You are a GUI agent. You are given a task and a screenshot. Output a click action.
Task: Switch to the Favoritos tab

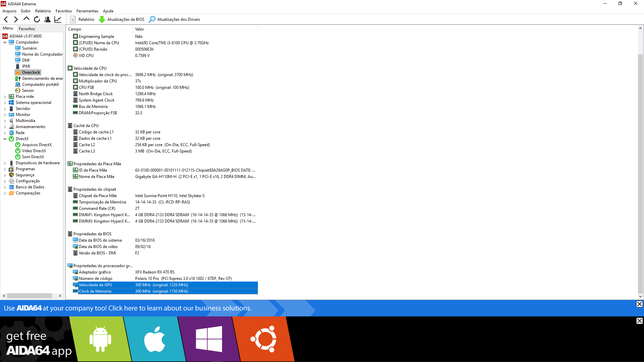tap(26, 29)
